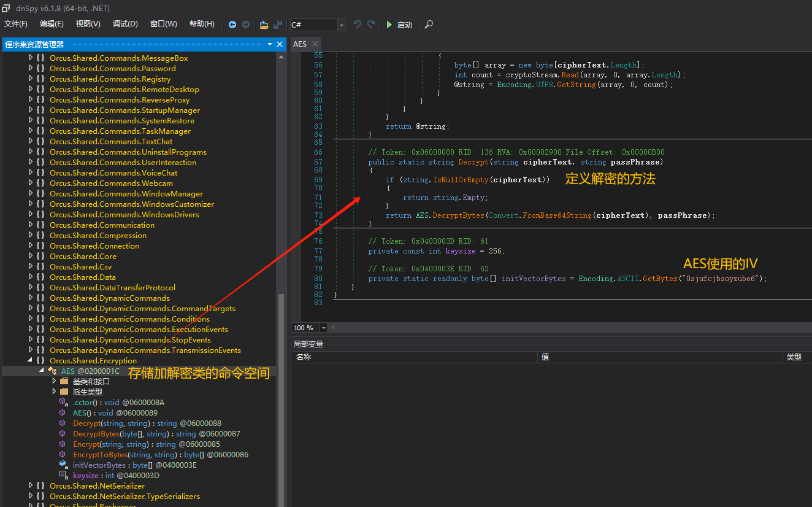Viewport: 812px width, 507px height.
Task: Click the field icon next to initVectorBytes
Action: (63, 465)
